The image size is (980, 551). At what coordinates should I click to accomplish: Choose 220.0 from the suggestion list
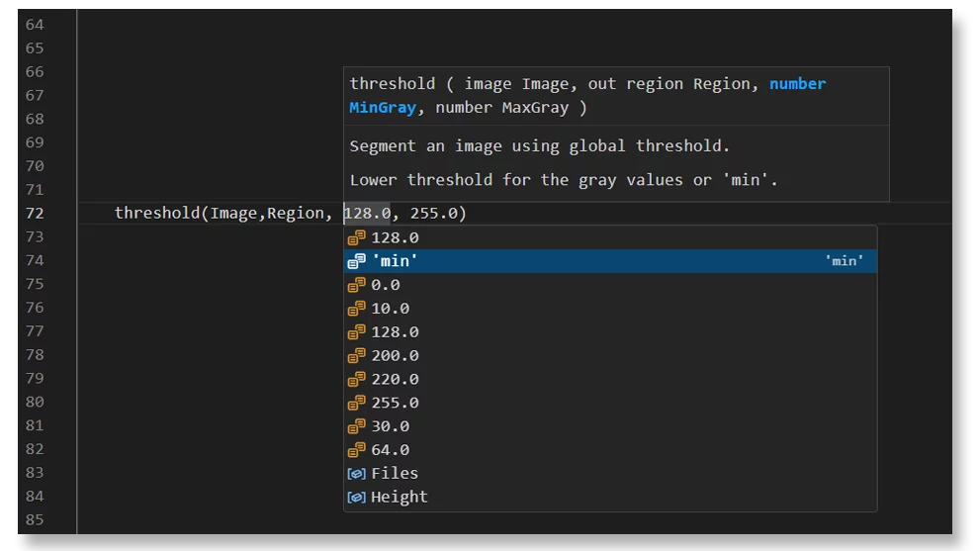(395, 379)
